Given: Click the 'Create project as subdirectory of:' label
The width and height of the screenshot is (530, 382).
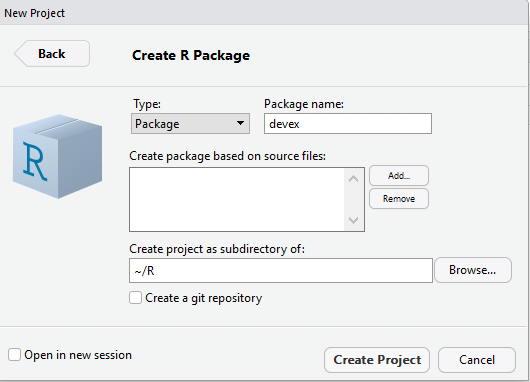Looking at the screenshot, I should tap(217, 249).
